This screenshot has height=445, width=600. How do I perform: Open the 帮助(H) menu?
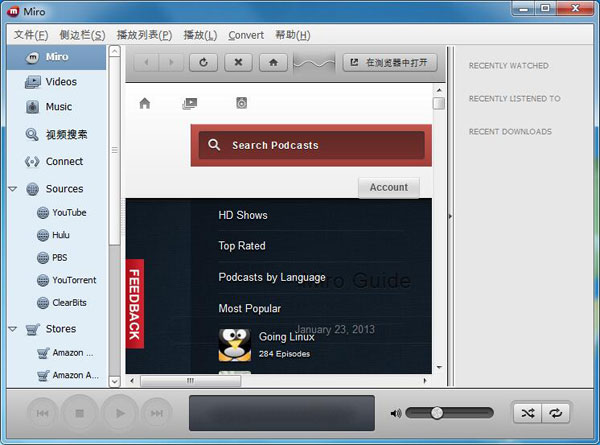[x=293, y=35]
